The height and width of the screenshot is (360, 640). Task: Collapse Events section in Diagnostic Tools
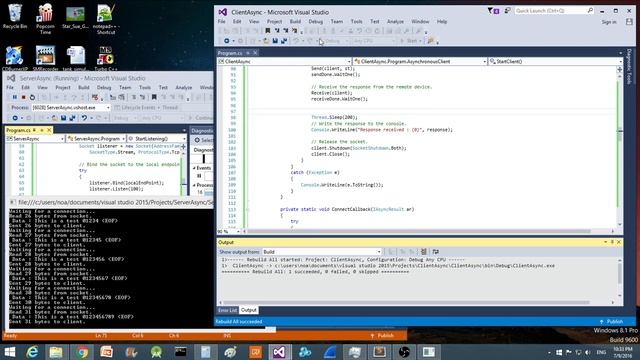pos(194,168)
